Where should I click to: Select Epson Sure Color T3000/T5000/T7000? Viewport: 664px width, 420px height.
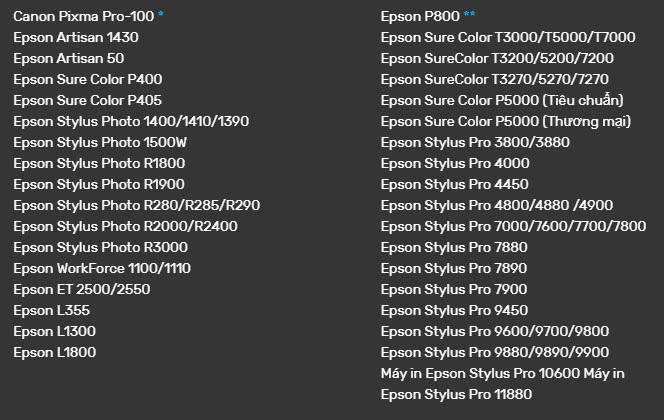tap(508, 38)
